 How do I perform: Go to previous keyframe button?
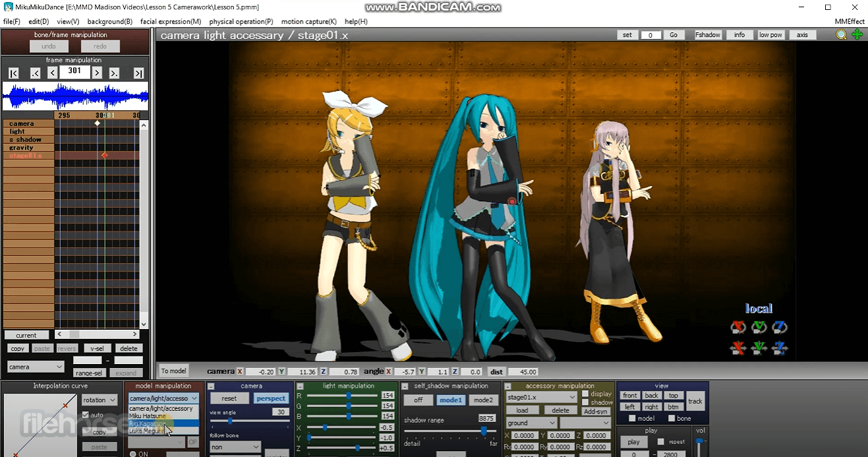36,73
